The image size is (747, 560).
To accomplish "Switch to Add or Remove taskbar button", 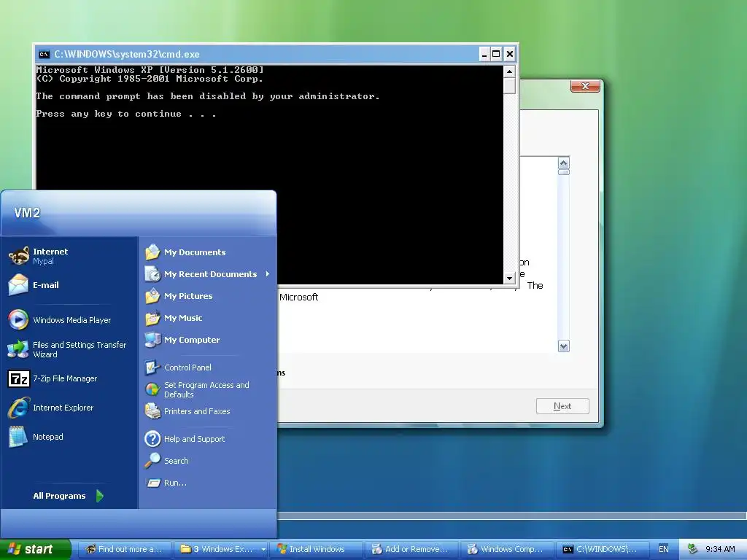I will (x=412, y=549).
